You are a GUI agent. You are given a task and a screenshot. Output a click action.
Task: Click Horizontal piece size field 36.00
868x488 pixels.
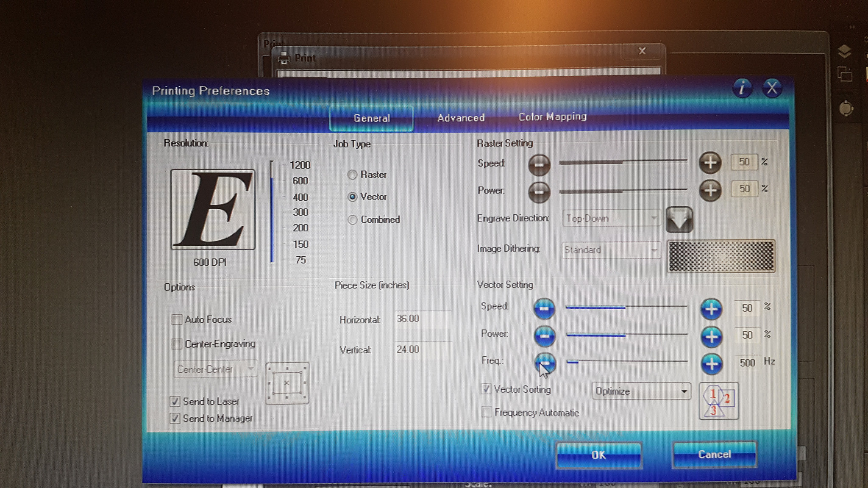click(423, 319)
